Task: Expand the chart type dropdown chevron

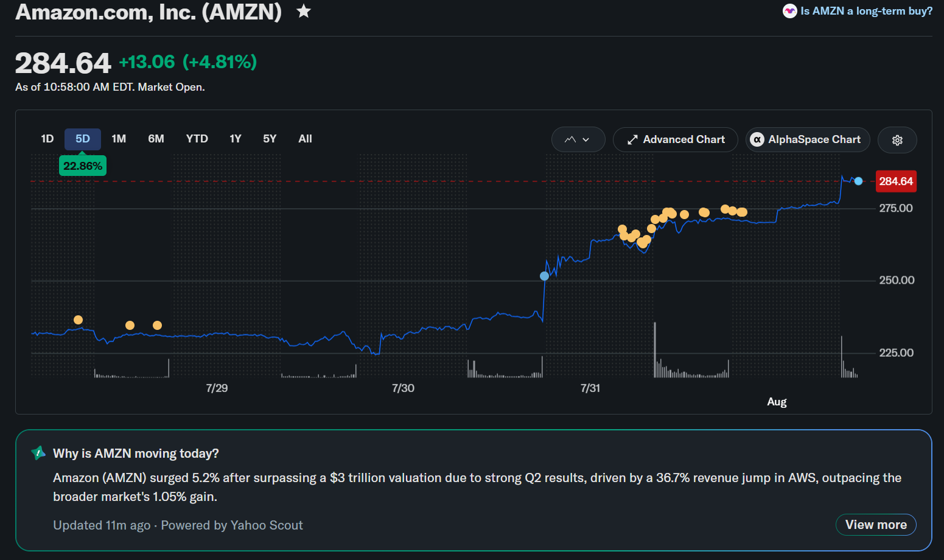Action: [586, 140]
